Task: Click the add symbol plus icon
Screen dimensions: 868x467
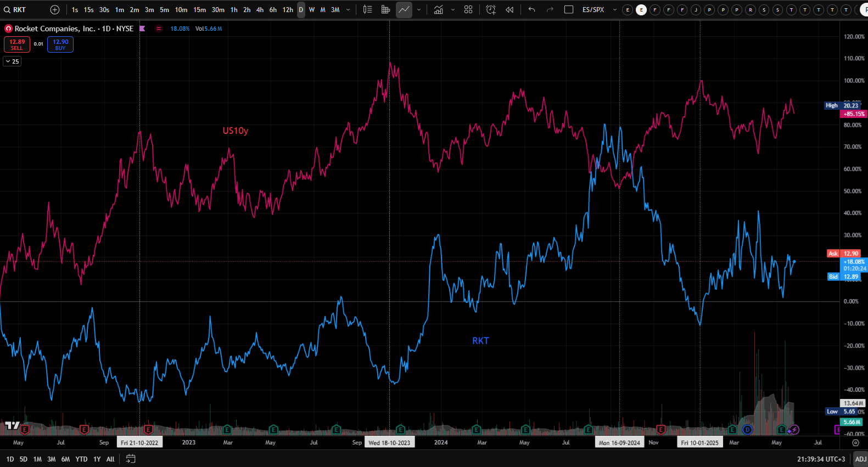Action: pos(55,10)
